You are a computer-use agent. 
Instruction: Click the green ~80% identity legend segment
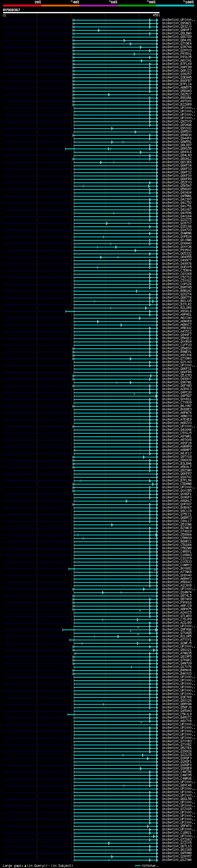click(137, 6)
